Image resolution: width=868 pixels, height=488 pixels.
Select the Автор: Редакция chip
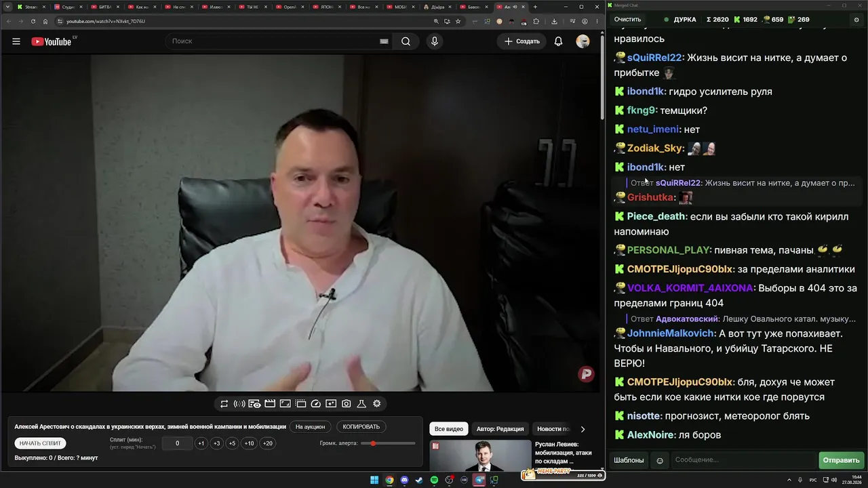(x=500, y=429)
